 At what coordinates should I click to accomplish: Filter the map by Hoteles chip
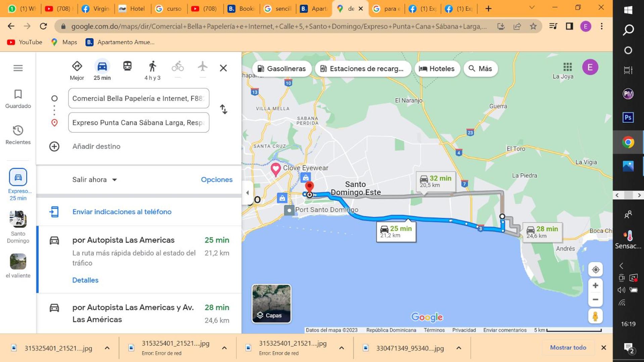pyautogui.click(x=437, y=69)
